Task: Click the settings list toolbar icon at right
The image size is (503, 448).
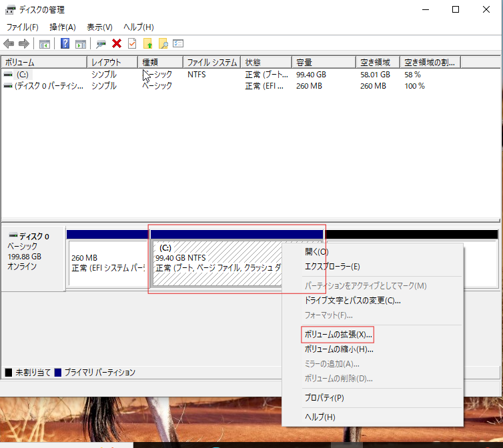Action: [178, 43]
